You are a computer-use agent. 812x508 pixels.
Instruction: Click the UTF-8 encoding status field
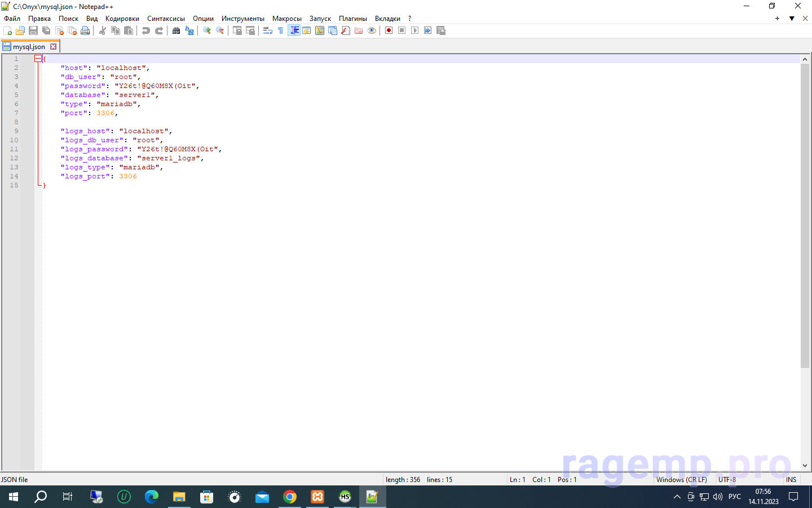pyautogui.click(x=727, y=480)
